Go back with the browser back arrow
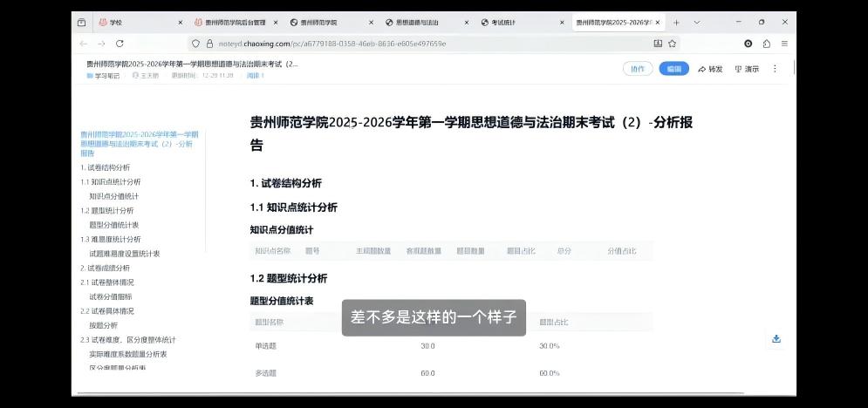The image size is (868, 408). [x=84, y=44]
